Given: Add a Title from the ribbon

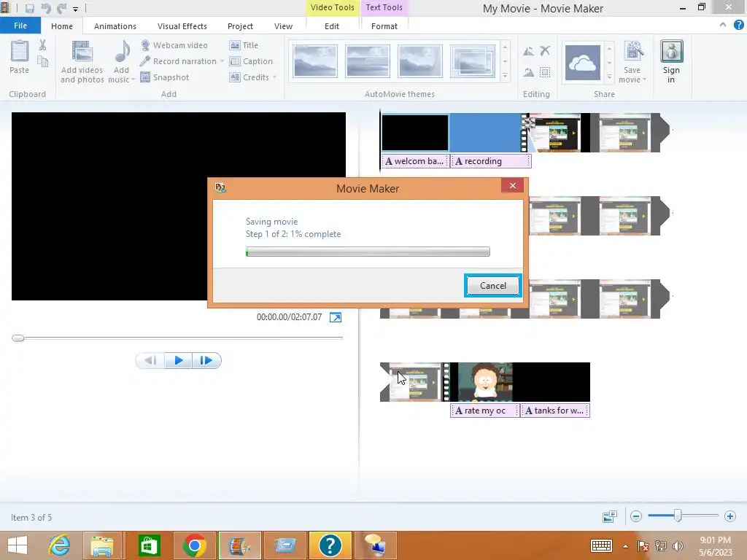Looking at the screenshot, I should click(244, 45).
